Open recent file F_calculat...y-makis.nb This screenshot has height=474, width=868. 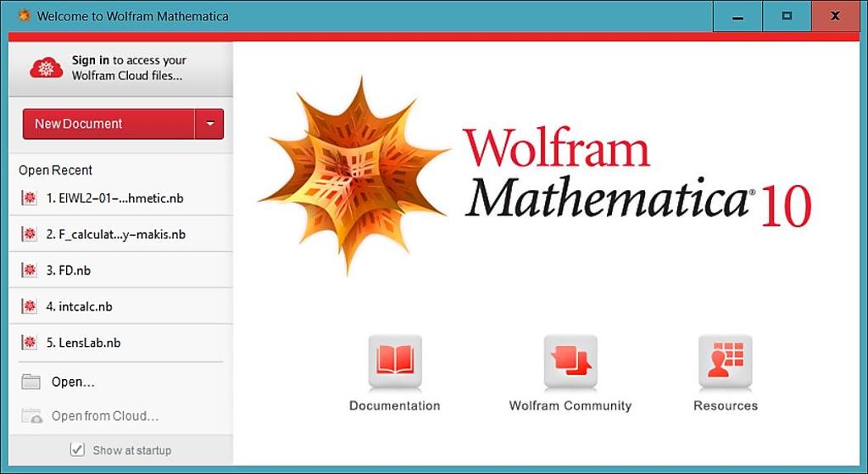coord(120,234)
